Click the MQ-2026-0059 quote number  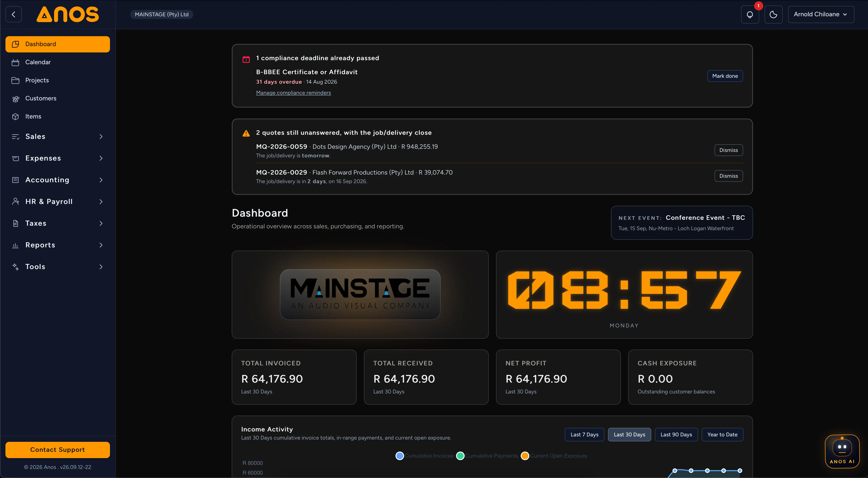tap(282, 147)
